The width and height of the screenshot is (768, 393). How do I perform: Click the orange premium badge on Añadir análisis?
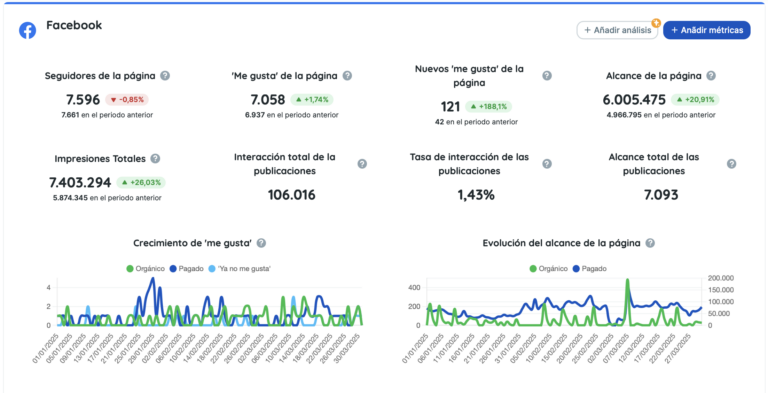pos(656,23)
